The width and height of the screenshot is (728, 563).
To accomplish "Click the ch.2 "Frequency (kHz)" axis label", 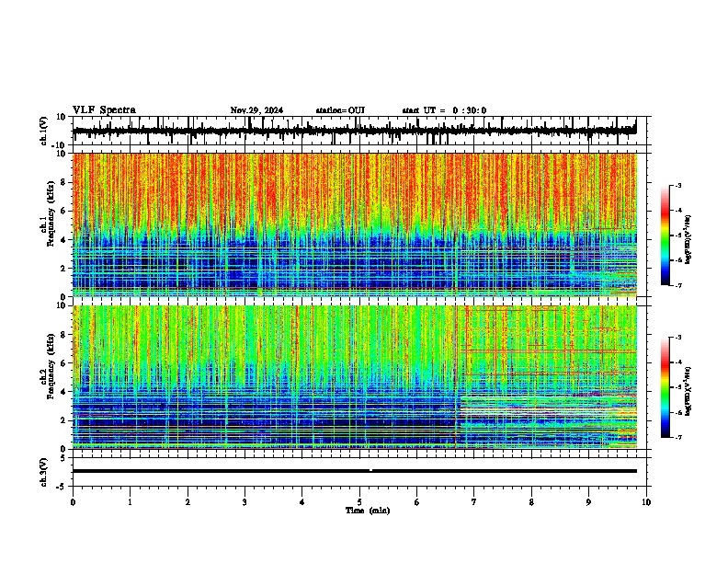I will coord(51,366).
